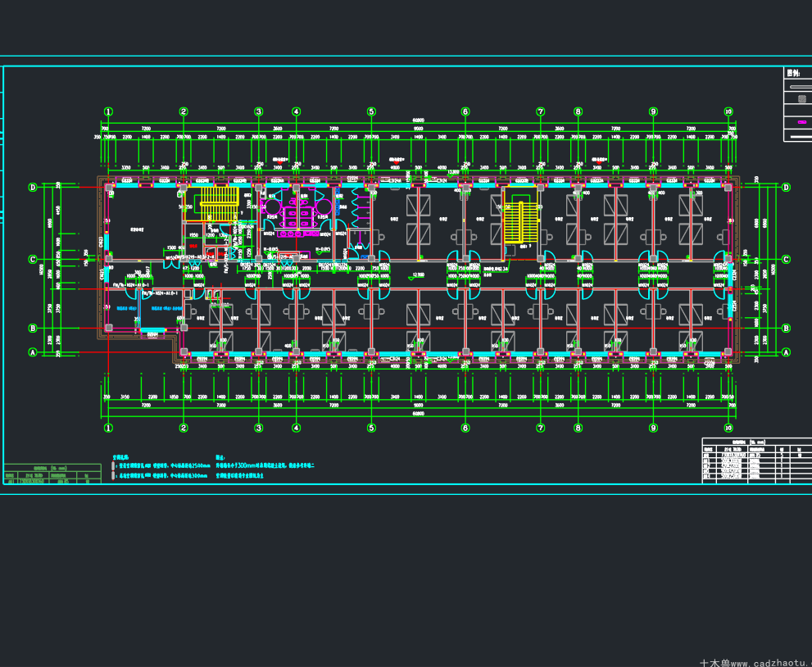Pick the magenta symbol in the legend box

802,122
